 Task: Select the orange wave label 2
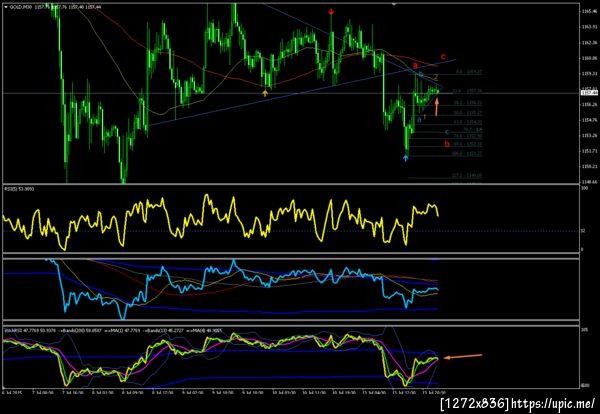click(435, 77)
